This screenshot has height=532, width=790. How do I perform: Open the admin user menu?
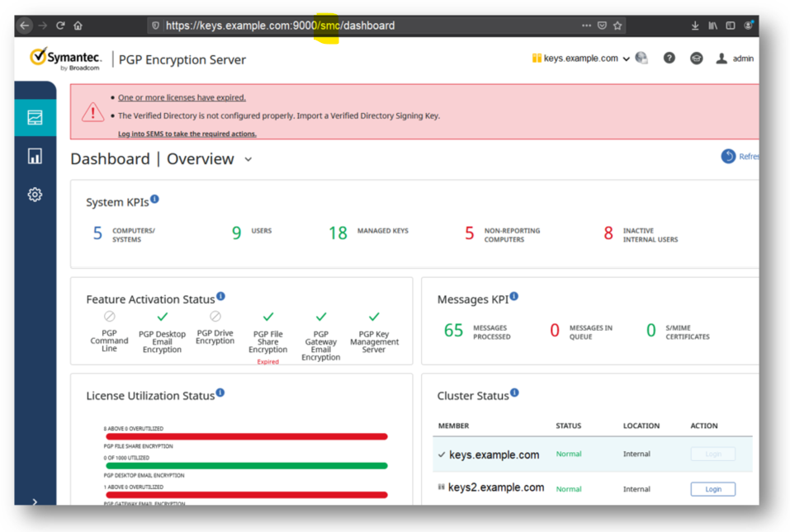(x=735, y=59)
